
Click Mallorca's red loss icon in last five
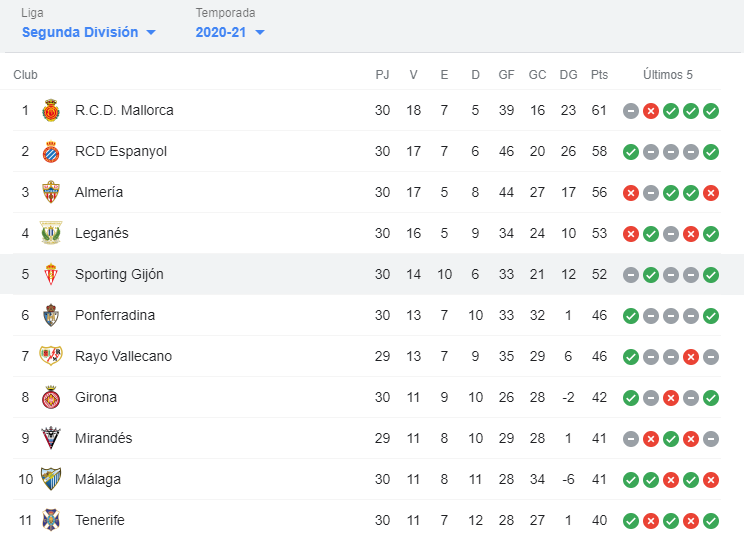pyautogui.click(x=651, y=111)
